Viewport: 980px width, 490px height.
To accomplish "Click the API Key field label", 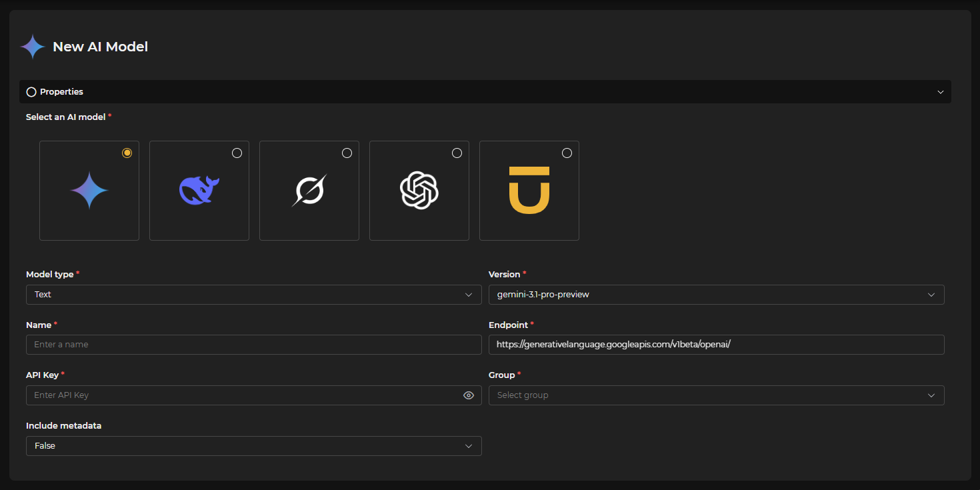I will tap(42, 375).
